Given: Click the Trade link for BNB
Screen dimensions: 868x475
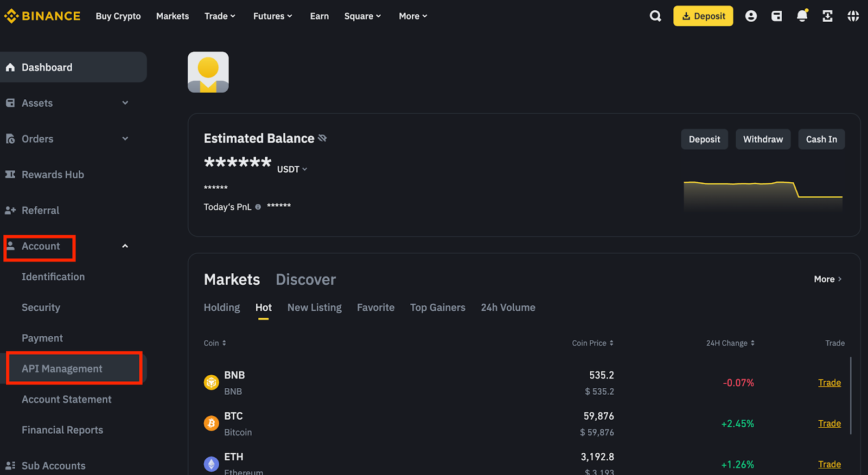Looking at the screenshot, I should 829,383.
